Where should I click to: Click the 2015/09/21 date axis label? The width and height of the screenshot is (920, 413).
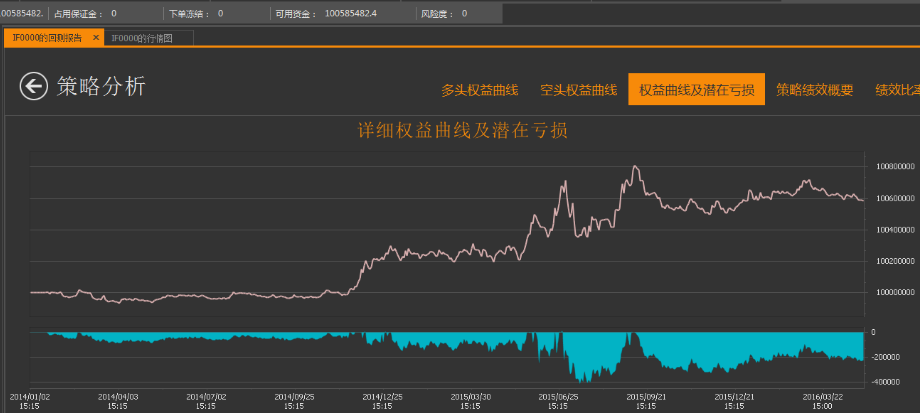pos(646,401)
